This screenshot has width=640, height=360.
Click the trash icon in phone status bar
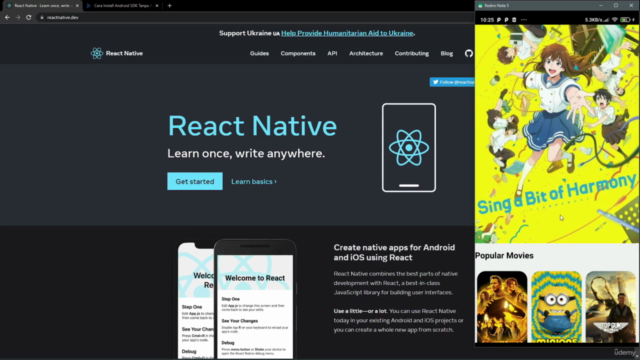[x=514, y=20]
